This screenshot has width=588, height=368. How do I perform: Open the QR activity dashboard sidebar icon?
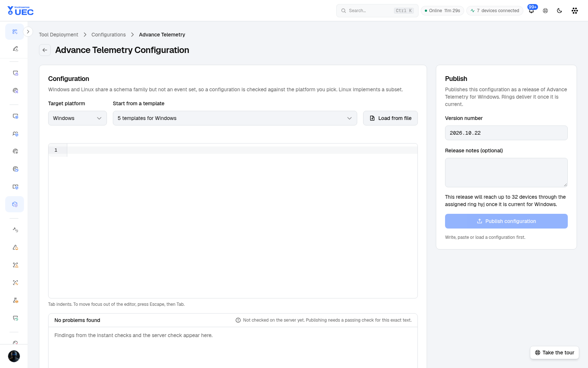15,32
